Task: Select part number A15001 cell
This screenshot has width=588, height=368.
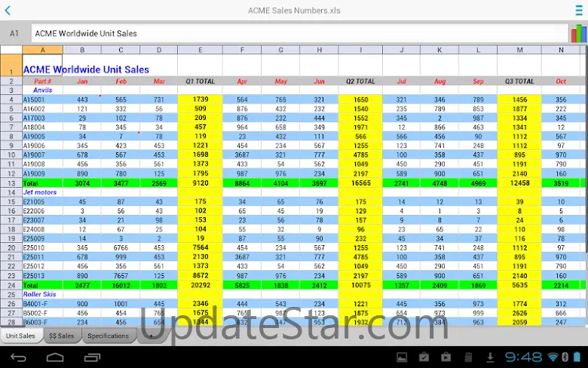Action: pyautogui.click(x=42, y=100)
